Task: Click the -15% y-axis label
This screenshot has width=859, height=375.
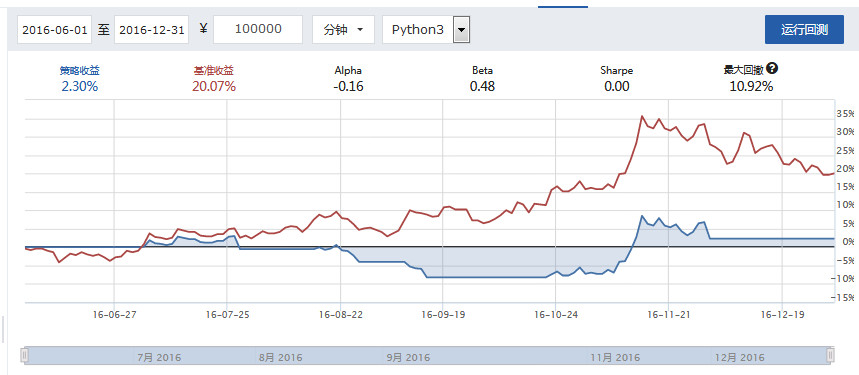Action: [x=844, y=298]
